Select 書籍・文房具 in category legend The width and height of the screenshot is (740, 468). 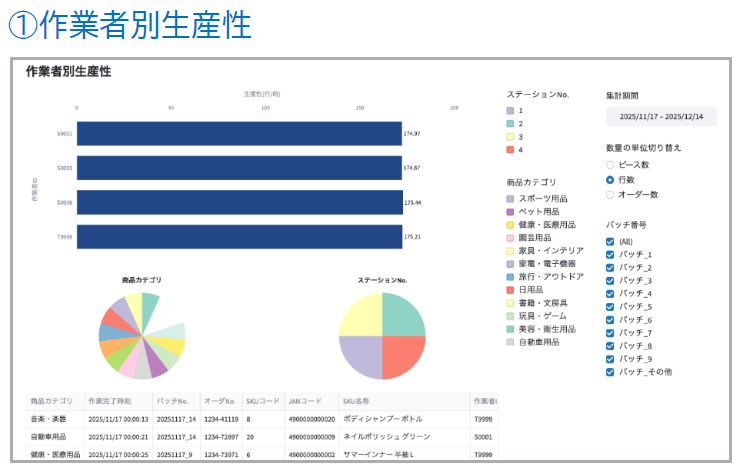pos(537,303)
